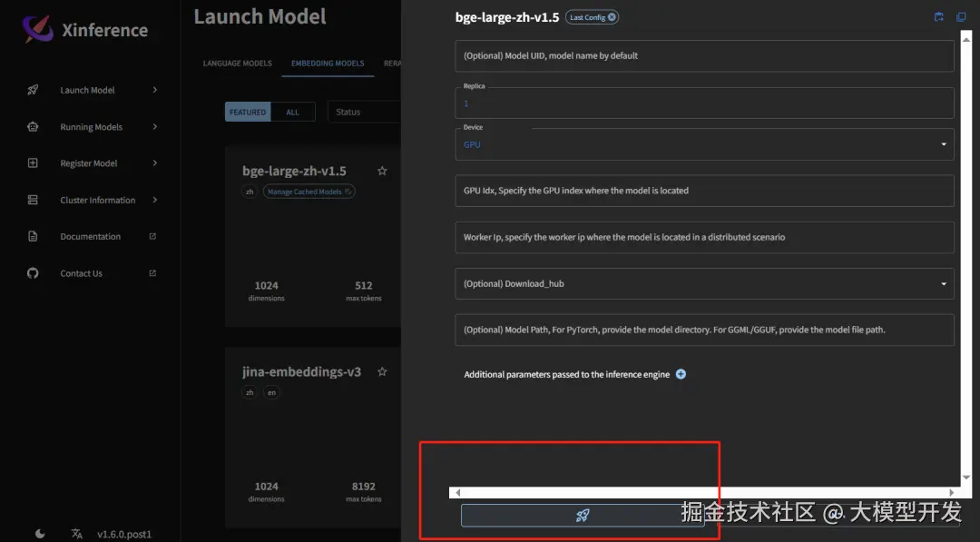Image resolution: width=980 pixels, height=542 pixels.
Task: Remove the Last Config chip via its X
Action: [612, 17]
